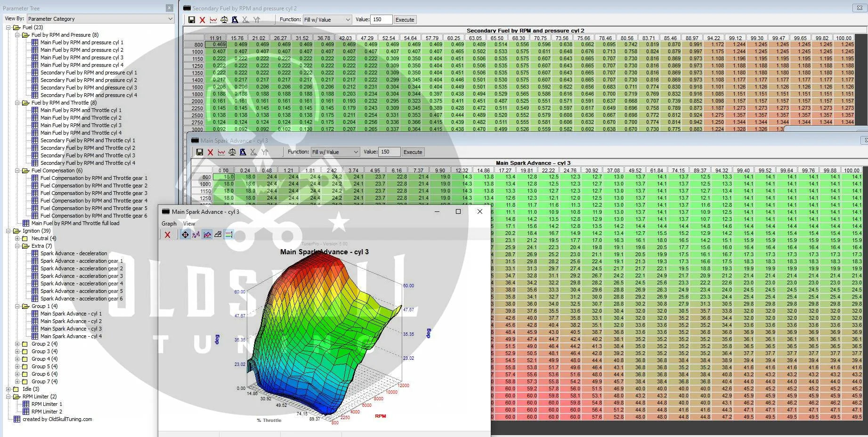Click the Value input field in Secondary Fuel window
The height and width of the screenshot is (437, 868).
pos(381,20)
